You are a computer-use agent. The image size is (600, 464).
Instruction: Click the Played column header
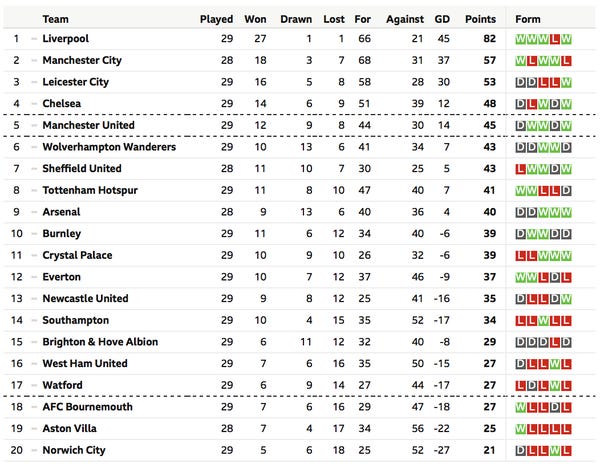tap(216, 19)
